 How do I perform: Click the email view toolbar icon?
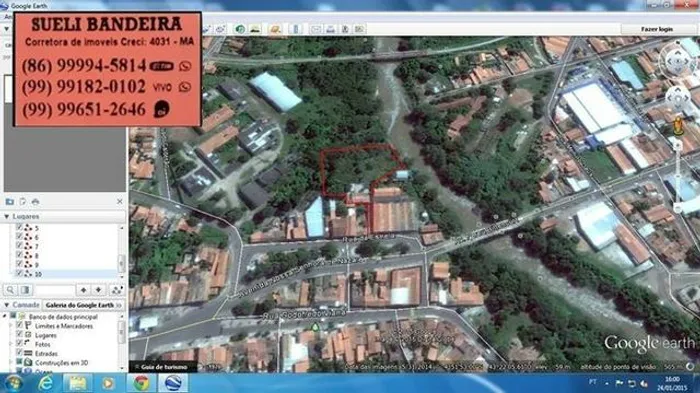316,29
